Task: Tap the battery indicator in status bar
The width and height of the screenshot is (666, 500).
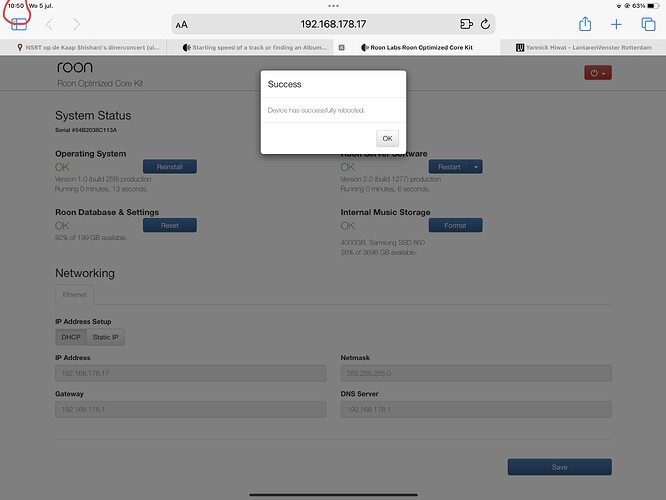Action: [653, 6]
